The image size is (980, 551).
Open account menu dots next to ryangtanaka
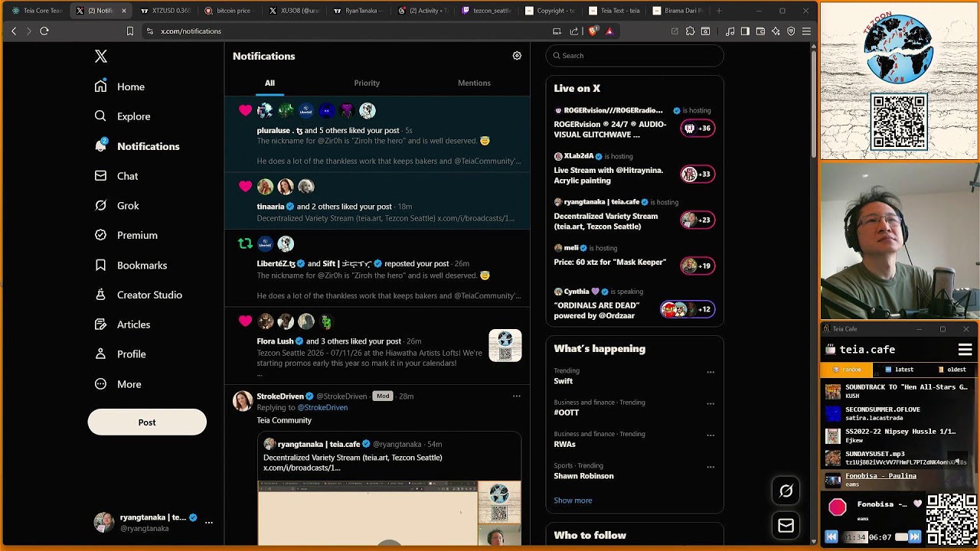point(208,523)
